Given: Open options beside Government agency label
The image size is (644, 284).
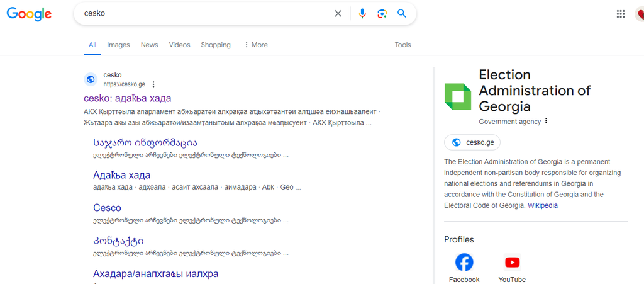Looking at the screenshot, I should click(x=546, y=121).
